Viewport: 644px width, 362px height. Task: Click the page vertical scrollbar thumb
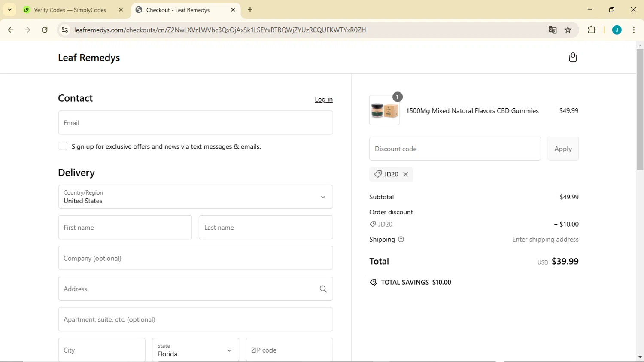(640, 110)
